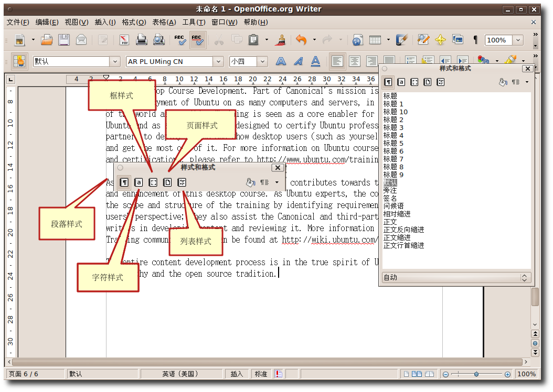This screenshot has width=553, height=392.
Task: Click the Save floppy disk icon
Action: [64, 40]
